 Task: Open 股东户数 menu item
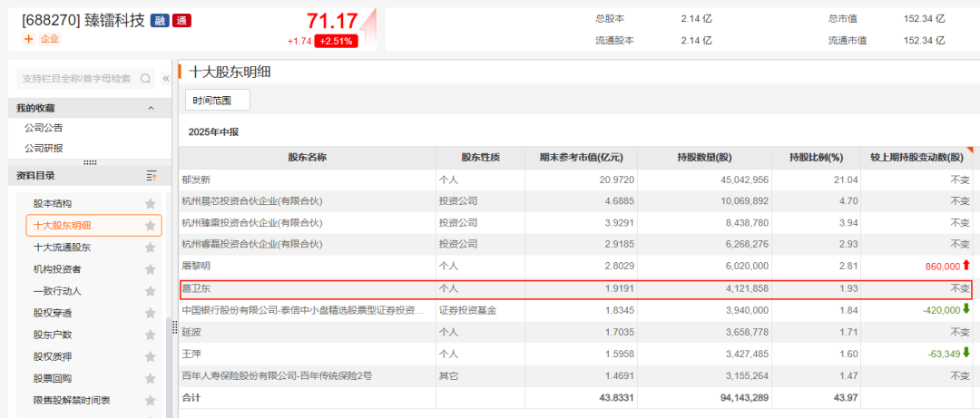[53, 335]
